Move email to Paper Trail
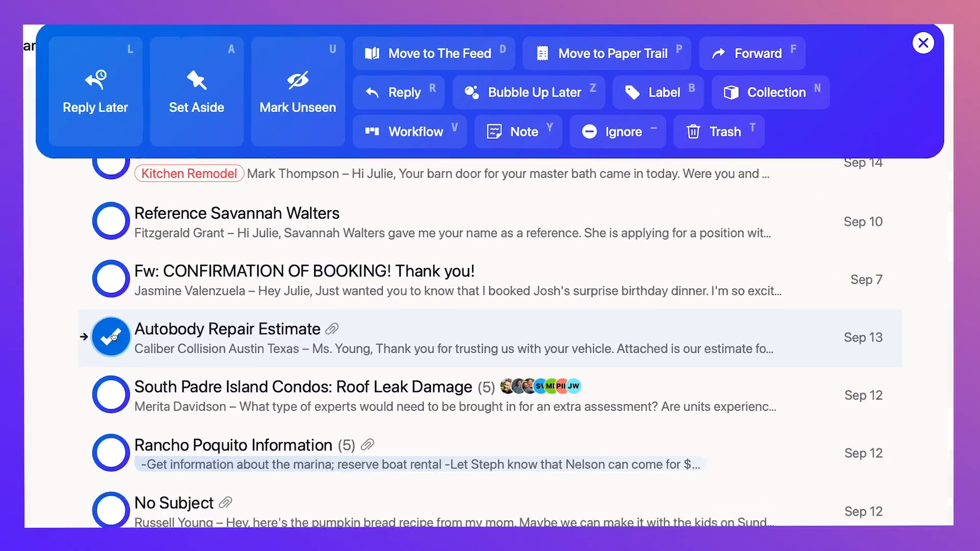 tap(607, 54)
